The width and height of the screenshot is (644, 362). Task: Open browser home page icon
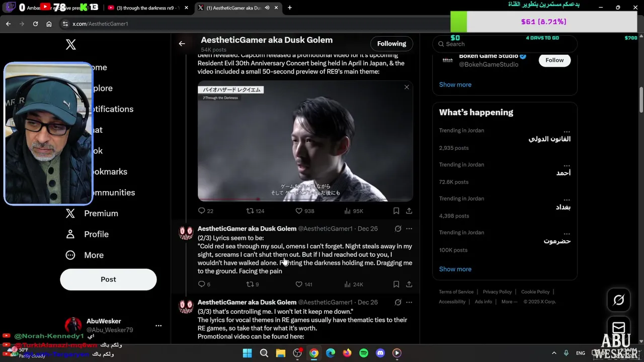tap(49, 24)
